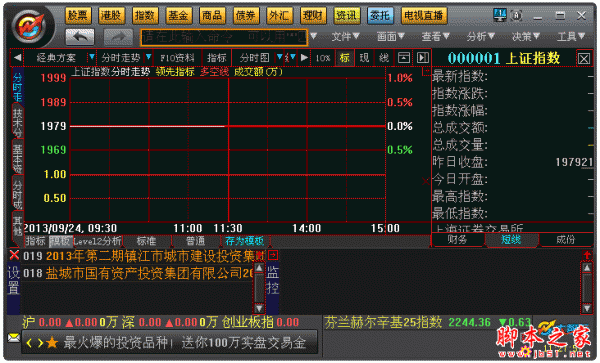Open the command box dropdown arrow
The image size is (600, 363).
(x=313, y=36)
